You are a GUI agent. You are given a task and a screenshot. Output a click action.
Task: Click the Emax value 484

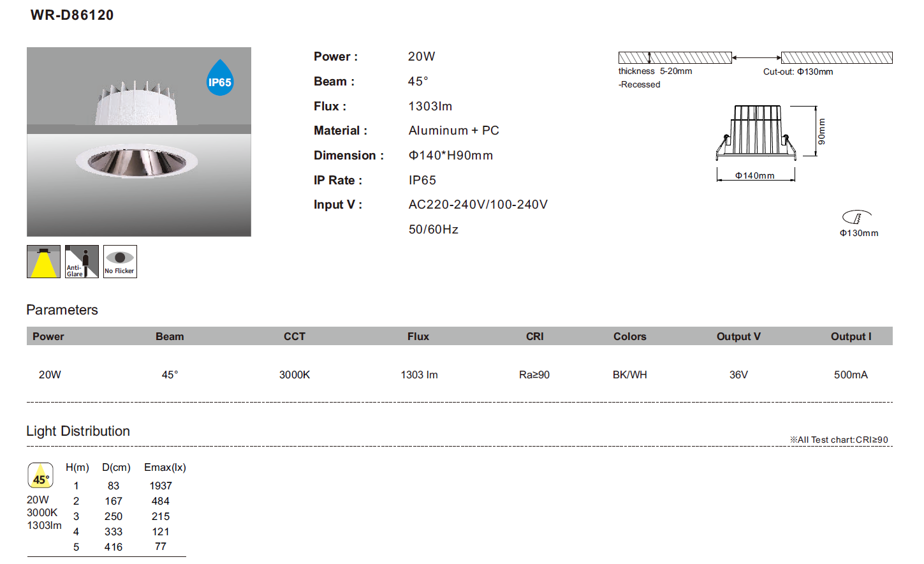click(161, 501)
